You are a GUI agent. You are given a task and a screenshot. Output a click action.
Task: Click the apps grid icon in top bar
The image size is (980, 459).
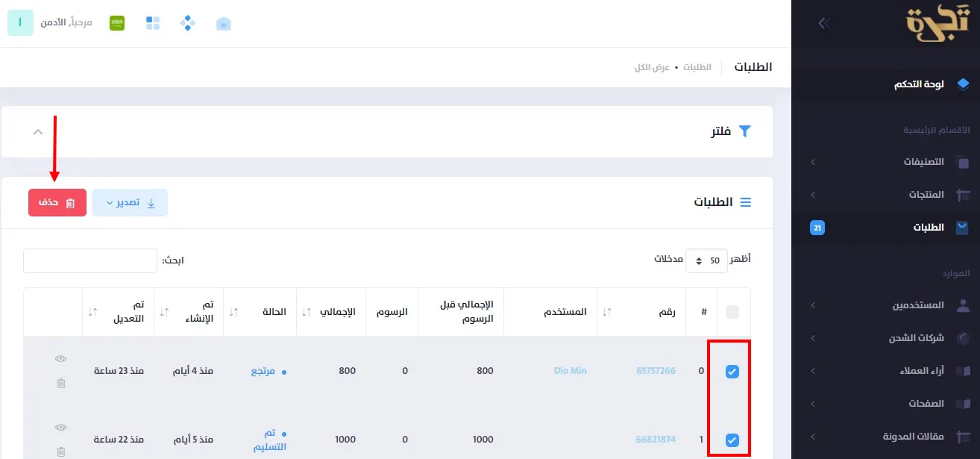[x=152, y=22]
